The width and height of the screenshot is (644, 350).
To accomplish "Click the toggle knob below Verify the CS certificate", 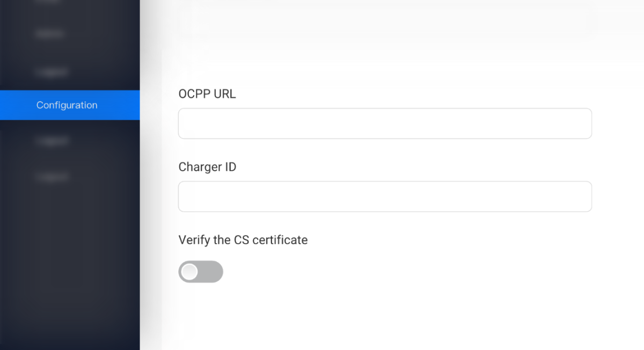I will tap(190, 272).
